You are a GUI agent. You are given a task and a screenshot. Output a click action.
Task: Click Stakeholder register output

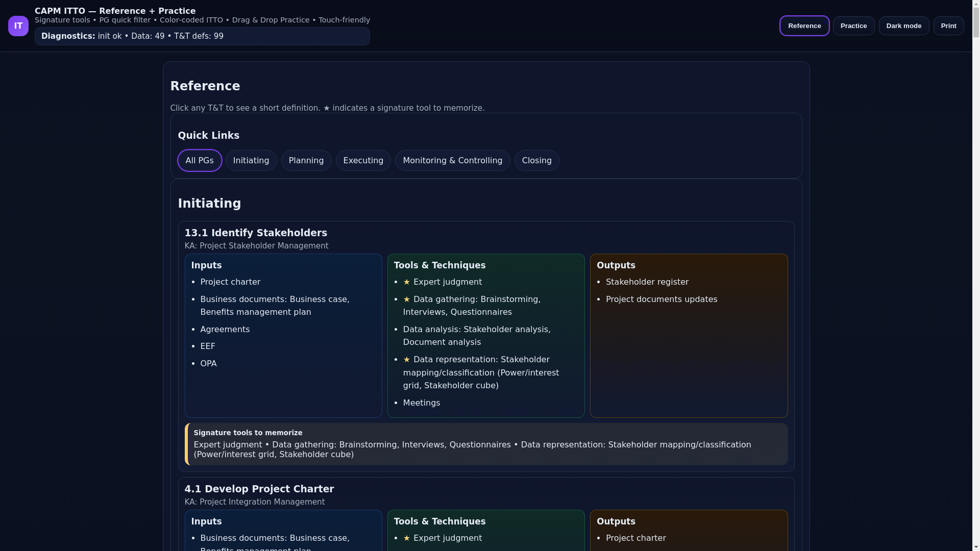tap(647, 282)
